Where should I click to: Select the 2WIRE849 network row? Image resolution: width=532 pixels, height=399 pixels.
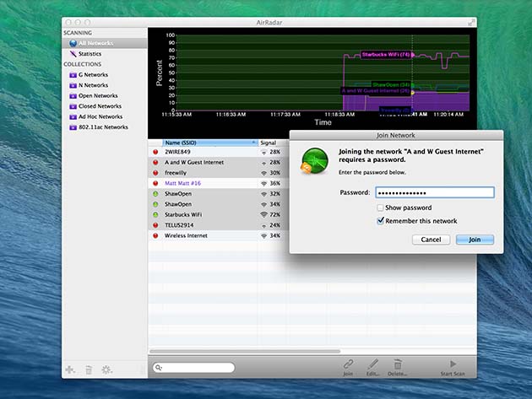[219, 152]
